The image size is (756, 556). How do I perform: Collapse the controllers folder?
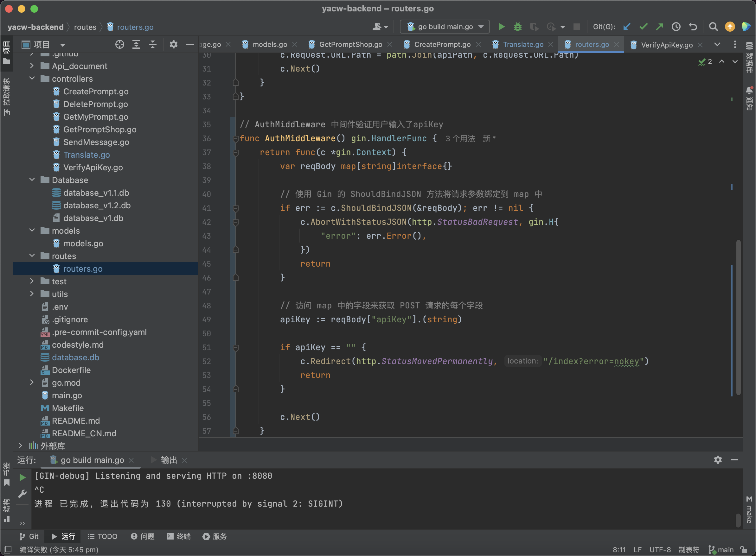[32, 79]
